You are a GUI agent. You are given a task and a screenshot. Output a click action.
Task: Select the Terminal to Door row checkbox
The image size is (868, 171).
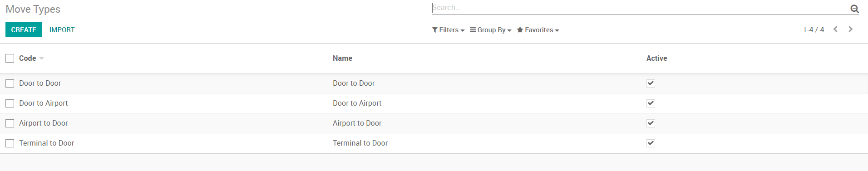pyautogui.click(x=10, y=143)
